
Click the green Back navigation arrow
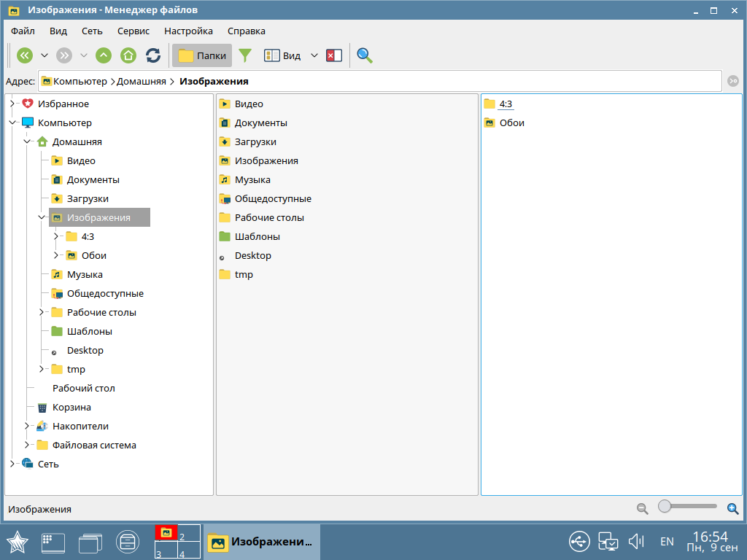(25, 55)
